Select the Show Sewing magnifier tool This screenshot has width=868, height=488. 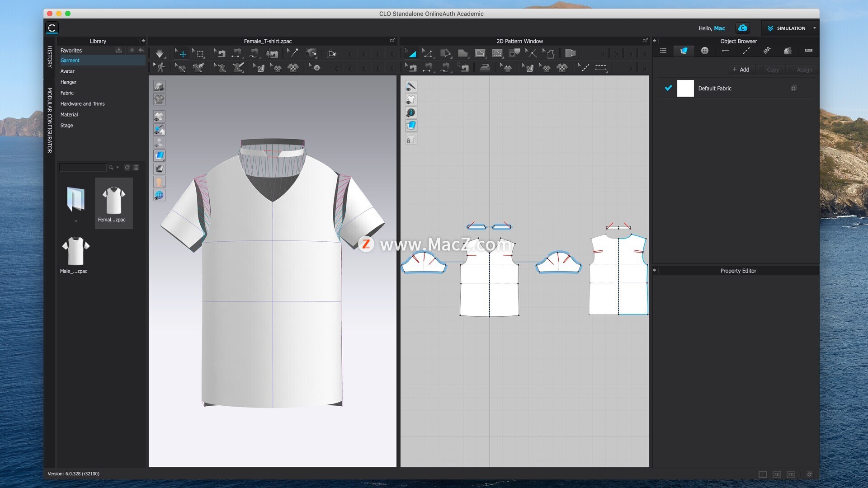(x=463, y=68)
